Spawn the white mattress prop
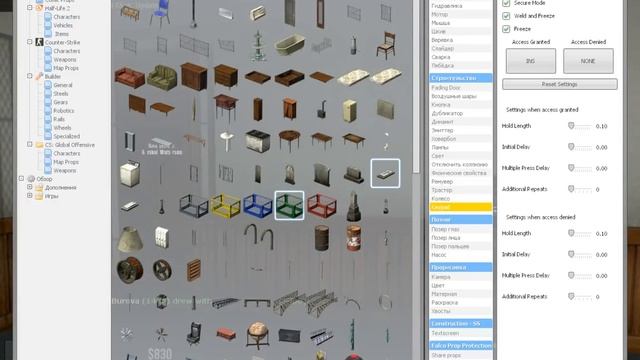The width and height of the screenshot is (640, 360). (353, 78)
